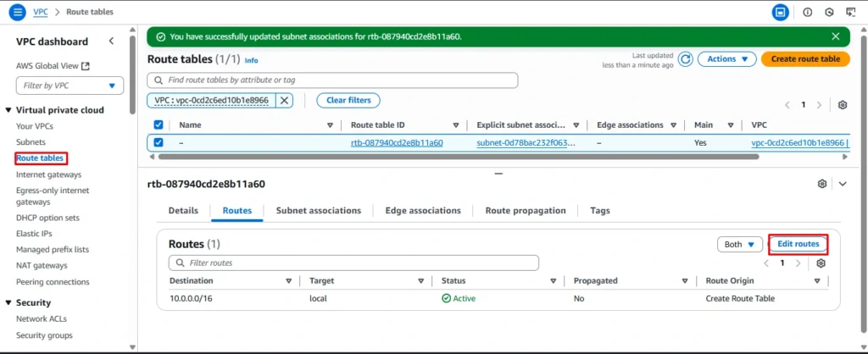The width and height of the screenshot is (868, 354).
Task: Open route tables preferences gear icon
Action: click(842, 105)
